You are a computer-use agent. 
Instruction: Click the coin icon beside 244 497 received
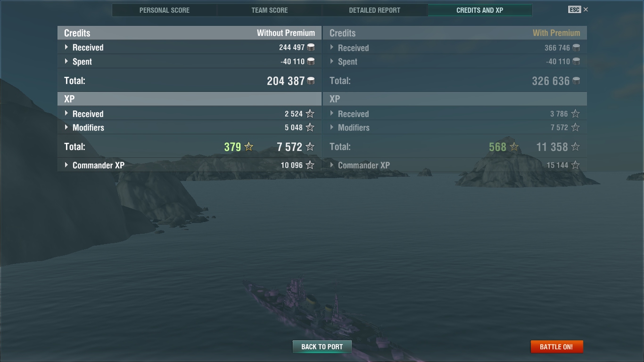[311, 47]
